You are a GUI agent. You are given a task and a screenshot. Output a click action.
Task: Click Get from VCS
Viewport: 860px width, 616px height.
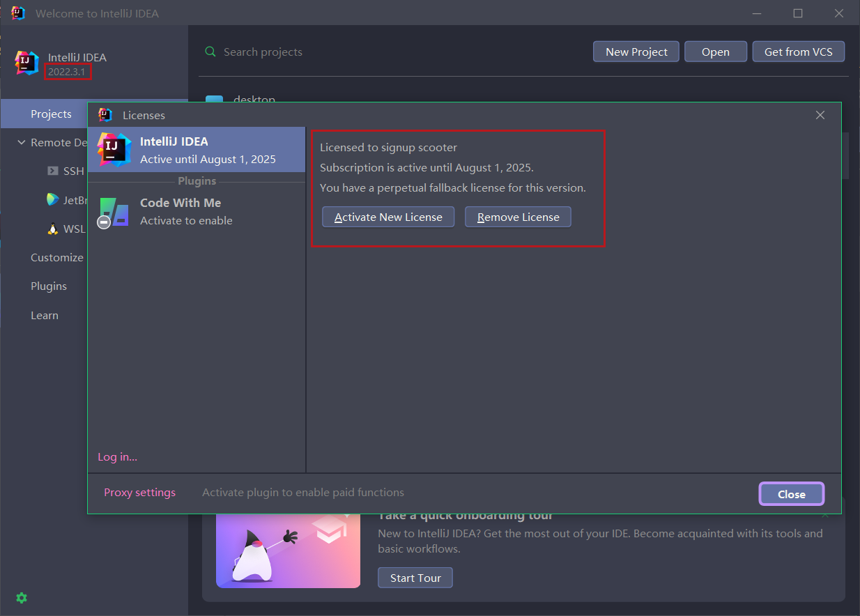[x=799, y=52]
